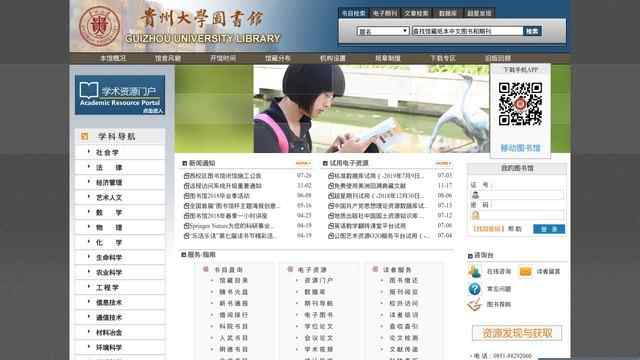Click the document icon of the 07-03 trial resource
The image size is (640, 360).
(x=331, y=176)
